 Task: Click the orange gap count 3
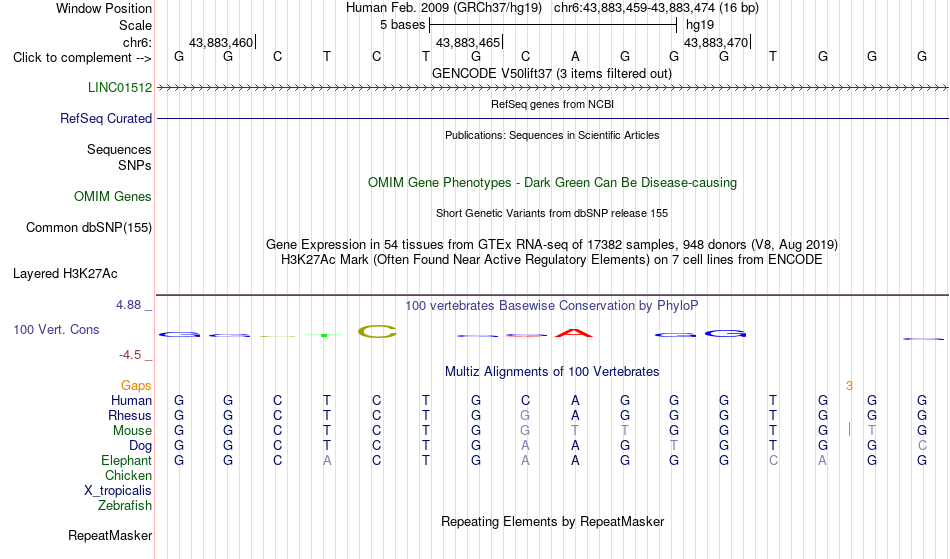849,386
